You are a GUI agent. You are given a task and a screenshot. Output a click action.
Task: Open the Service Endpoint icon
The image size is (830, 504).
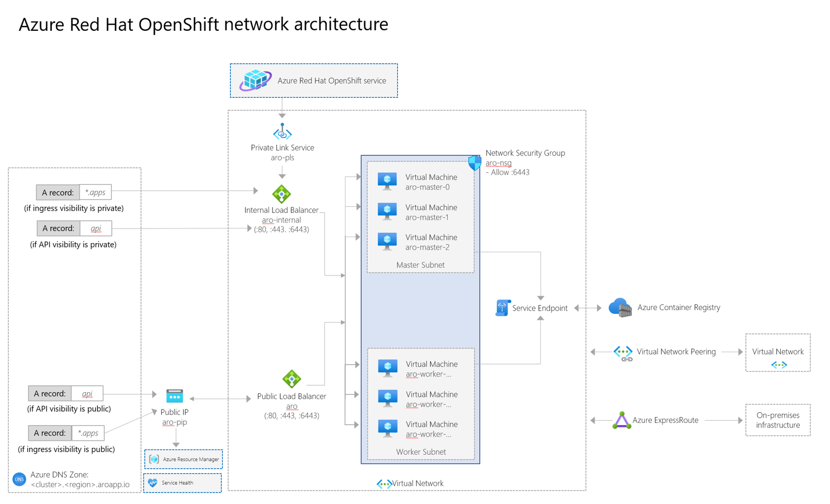(x=502, y=307)
